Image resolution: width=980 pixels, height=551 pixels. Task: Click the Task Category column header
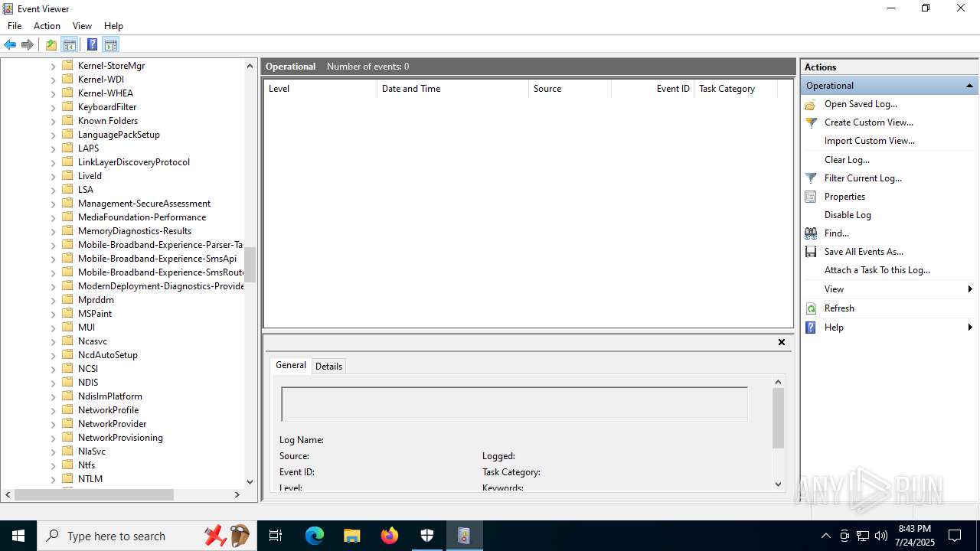(x=736, y=89)
